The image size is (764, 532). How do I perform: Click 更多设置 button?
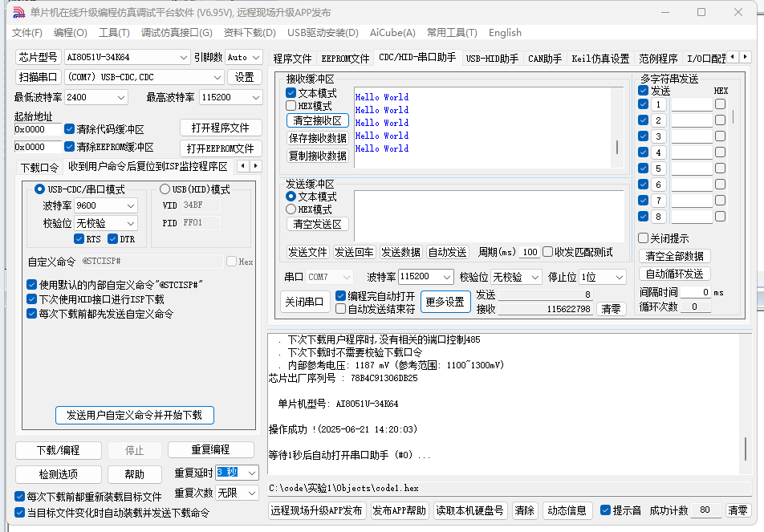click(445, 302)
